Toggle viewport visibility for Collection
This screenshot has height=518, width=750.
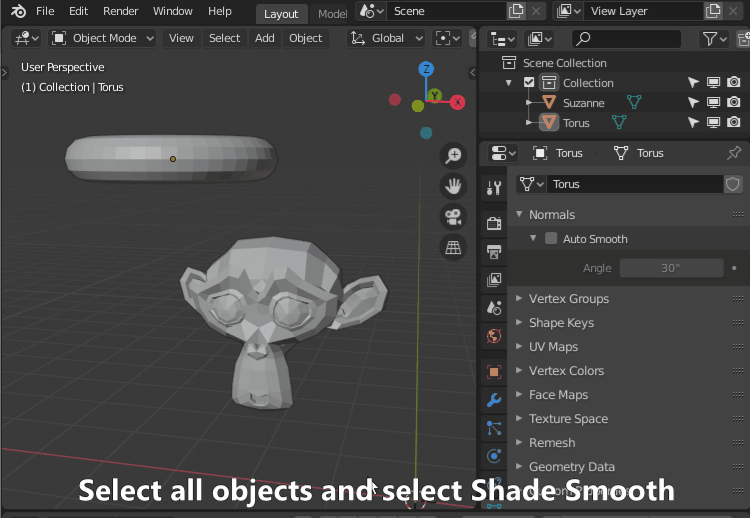[x=713, y=83]
